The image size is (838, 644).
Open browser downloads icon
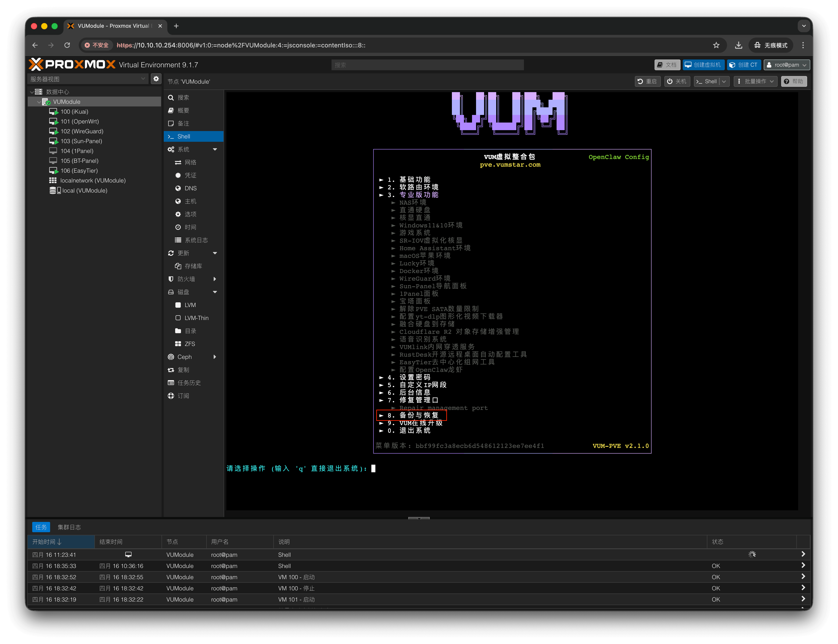pos(738,45)
